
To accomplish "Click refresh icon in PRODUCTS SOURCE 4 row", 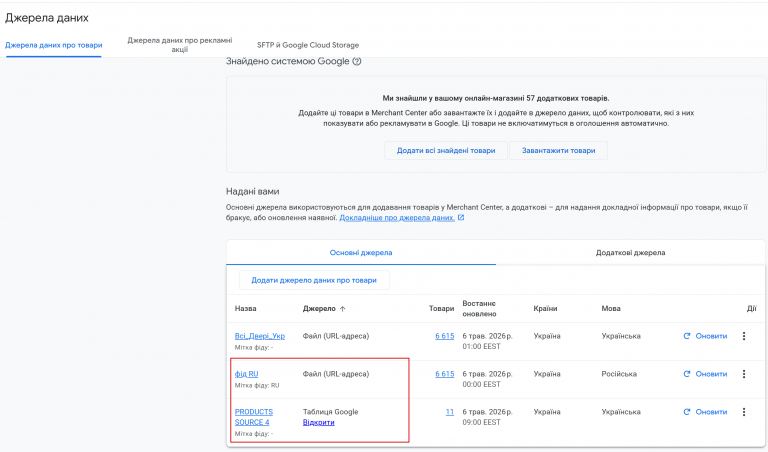I will pos(687,412).
